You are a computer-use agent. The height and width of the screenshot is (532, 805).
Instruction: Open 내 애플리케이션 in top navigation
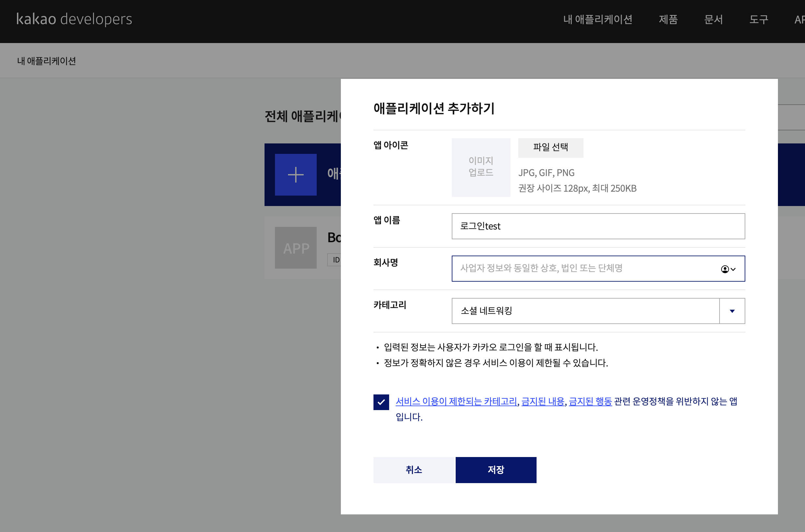(x=598, y=19)
